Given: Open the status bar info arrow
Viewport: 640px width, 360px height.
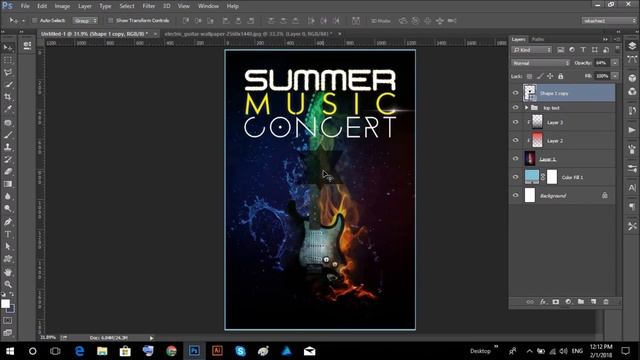Looking at the screenshot, I should click(x=151, y=338).
